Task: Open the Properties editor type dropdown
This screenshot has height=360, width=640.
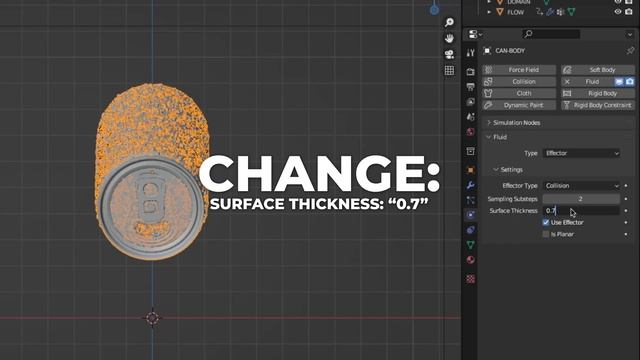Action: pyautogui.click(x=475, y=34)
